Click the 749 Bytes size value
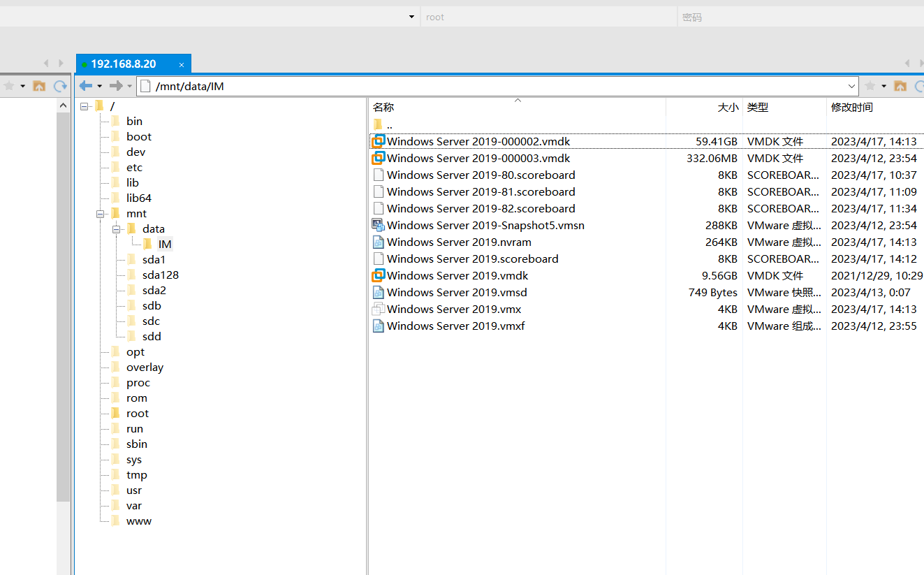Screen dimensions: 924x575 (x=713, y=292)
